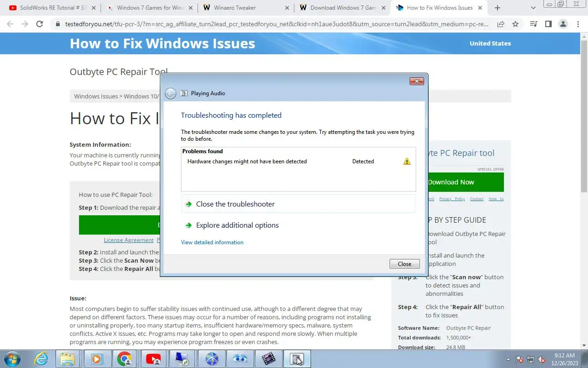This screenshot has height=368, width=588.
Task: Click the YouTube app icon in taskbar
Action: pyautogui.click(x=153, y=359)
